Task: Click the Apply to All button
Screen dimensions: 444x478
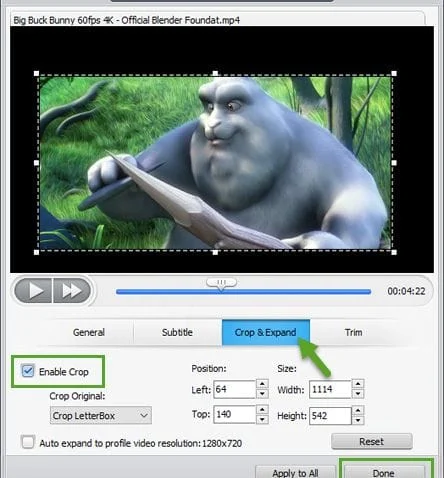Action: (295, 473)
